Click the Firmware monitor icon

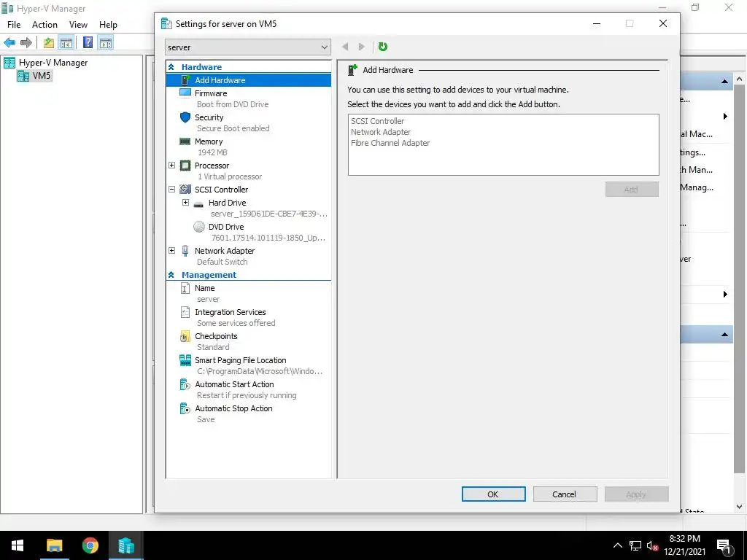185,93
